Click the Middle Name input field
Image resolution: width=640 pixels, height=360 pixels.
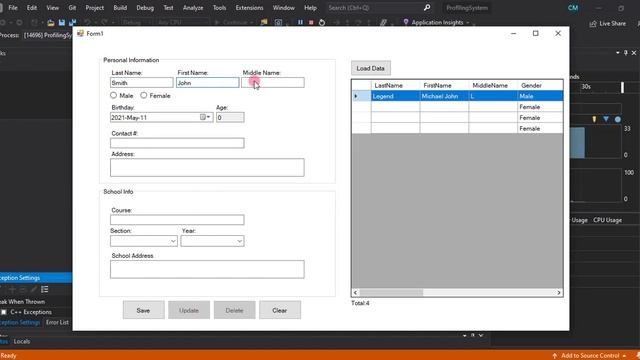point(273,83)
